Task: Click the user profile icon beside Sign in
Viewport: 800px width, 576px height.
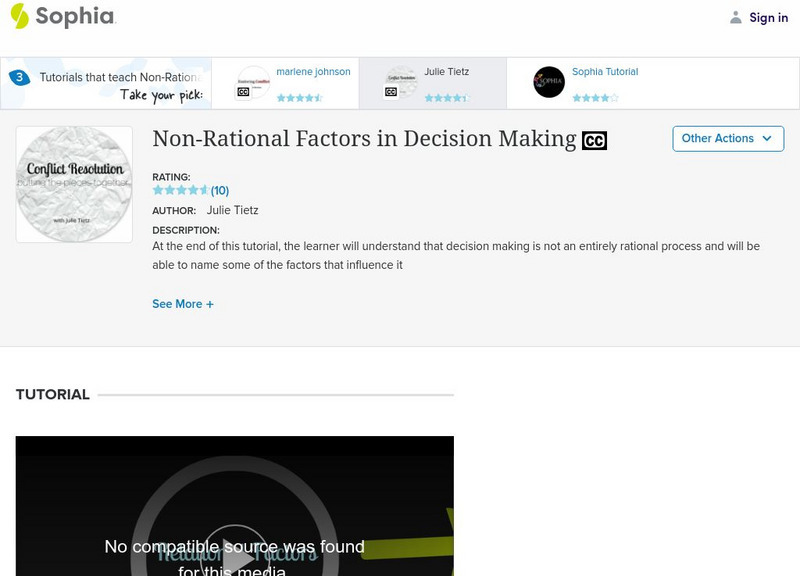Action: [x=735, y=18]
